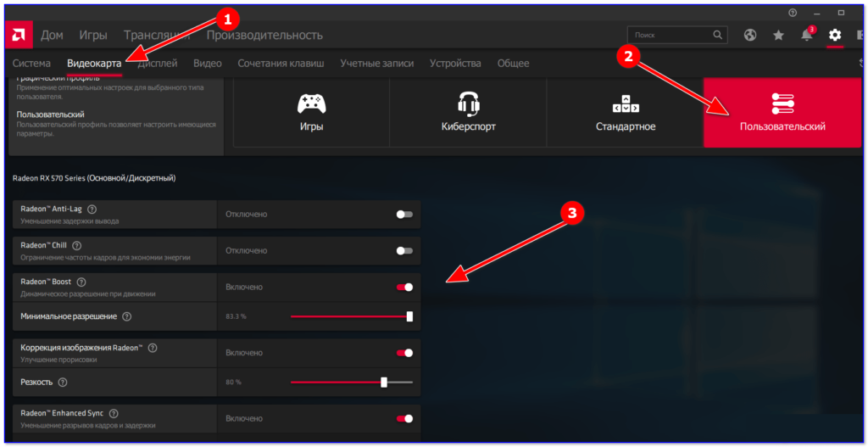This screenshot has height=447, width=868.
Task: Enable the Radeon Chill toggle
Action: (404, 251)
